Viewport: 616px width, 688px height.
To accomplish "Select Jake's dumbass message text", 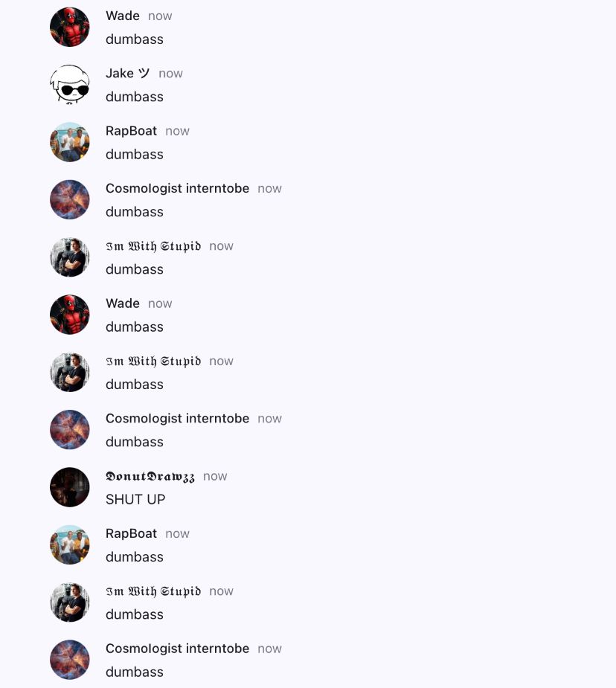I will [135, 97].
